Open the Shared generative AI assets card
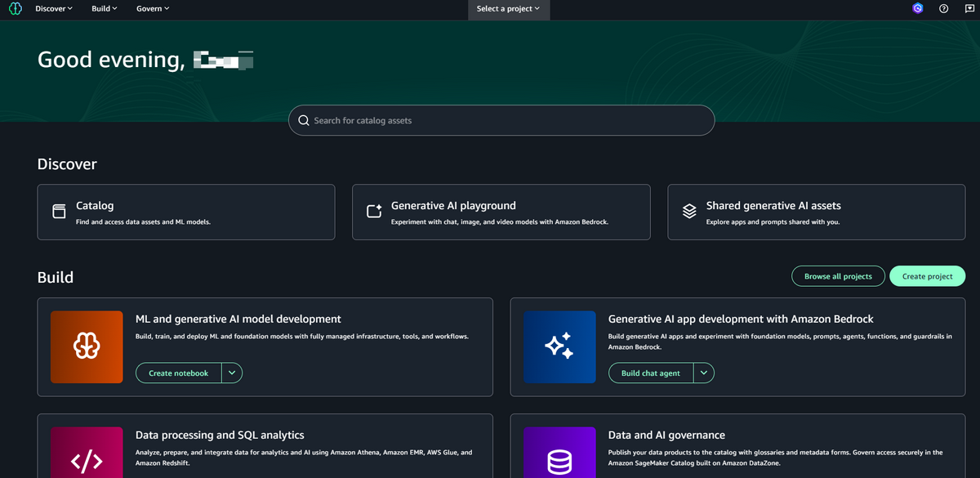Screen dimensions: 980x478 [x=817, y=212]
